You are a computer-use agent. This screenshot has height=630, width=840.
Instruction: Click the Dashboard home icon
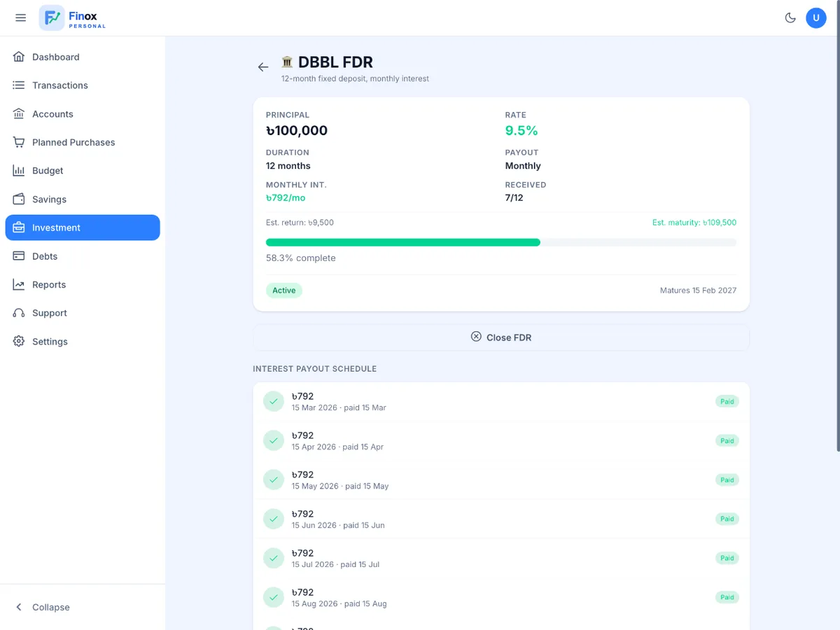(x=19, y=57)
